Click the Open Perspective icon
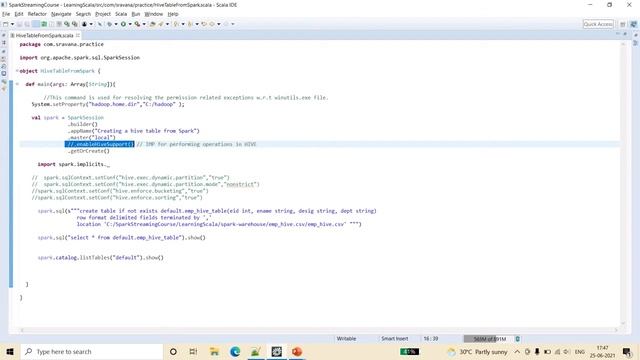 click(x=623, y=24)
